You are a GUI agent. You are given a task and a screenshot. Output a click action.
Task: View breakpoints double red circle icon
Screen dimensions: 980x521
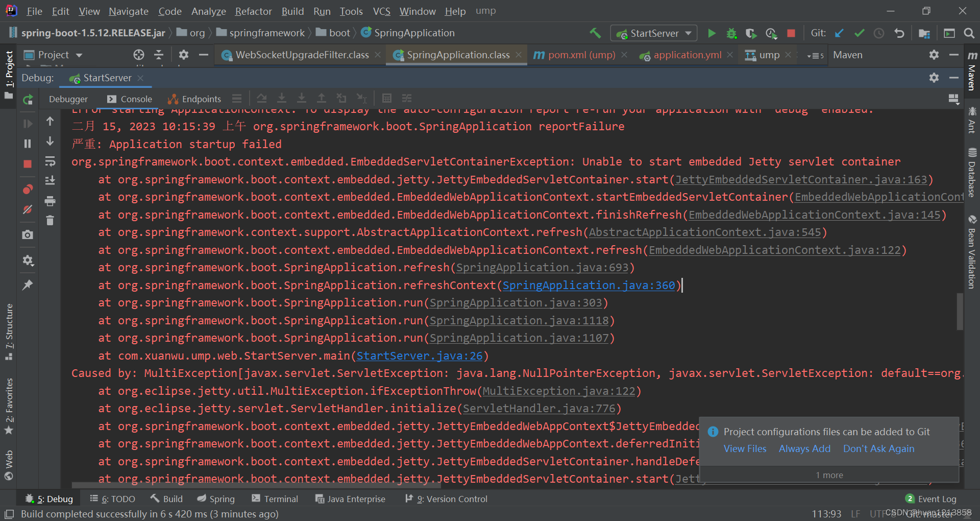click(28, 190)
